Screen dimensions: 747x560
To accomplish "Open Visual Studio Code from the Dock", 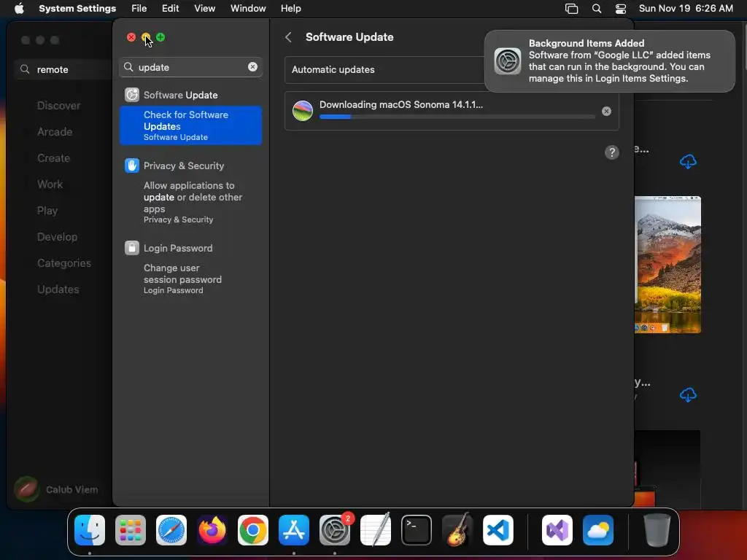I will [498, 530].
